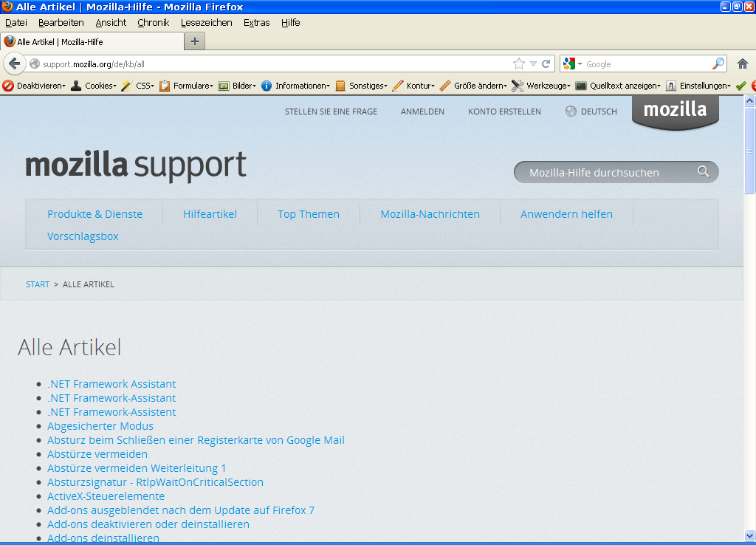Open the Größe ändern toolbar menu
The height and width of the screenshot is (545, 756).
[473, 86]
